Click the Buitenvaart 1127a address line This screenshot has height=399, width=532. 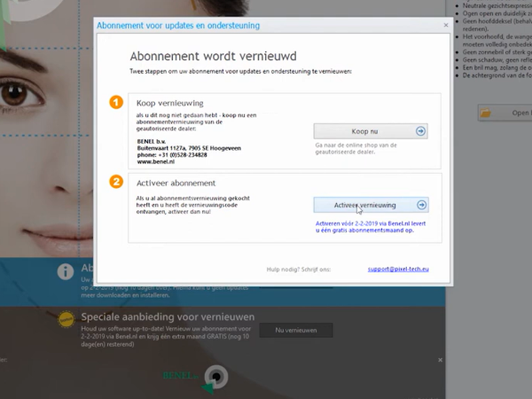click(x=189, y=148)
